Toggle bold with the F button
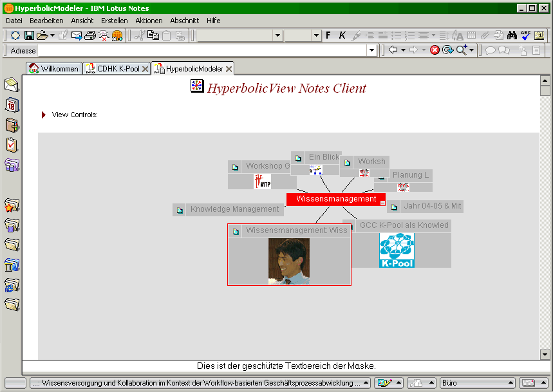Image resolution: width=553 pixels, height=392 pixels. (x=328, y=35)
